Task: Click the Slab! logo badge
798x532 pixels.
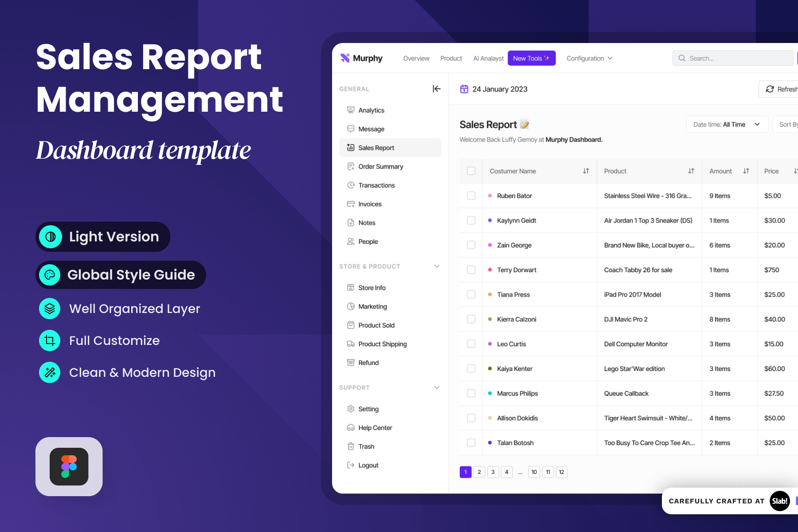Action: pyautogui.click(x=779, y=501)
